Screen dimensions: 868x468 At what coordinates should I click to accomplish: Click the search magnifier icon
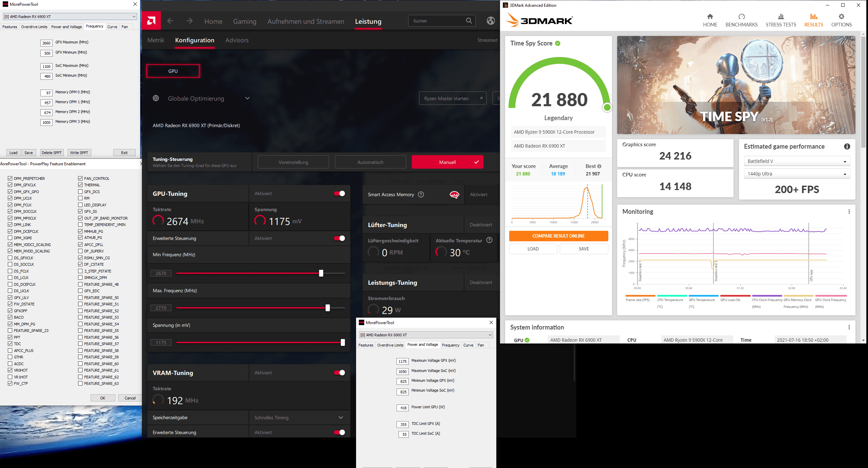click(x=469, y=21)
